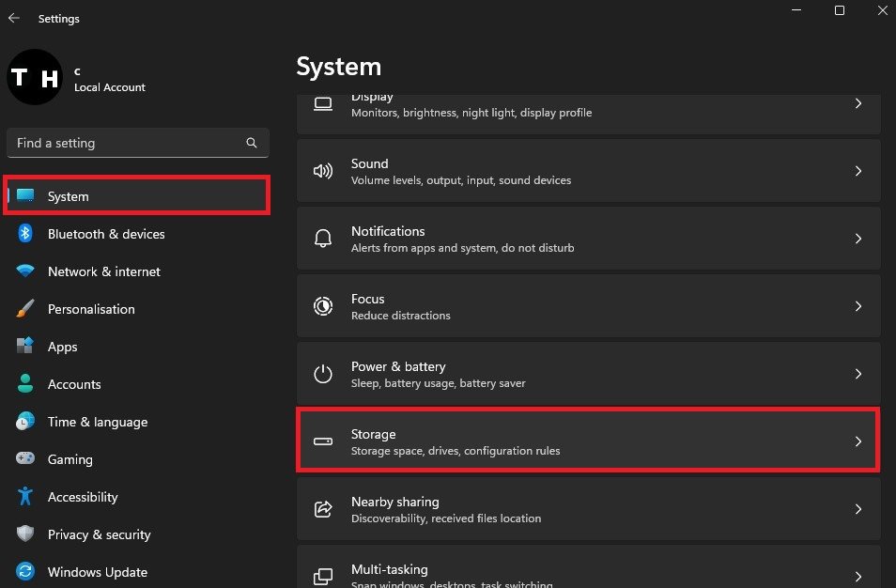Viewport: 896px width, 588px height.
Task: Click the Accessibility figure icon
Action: click(25, 497)
